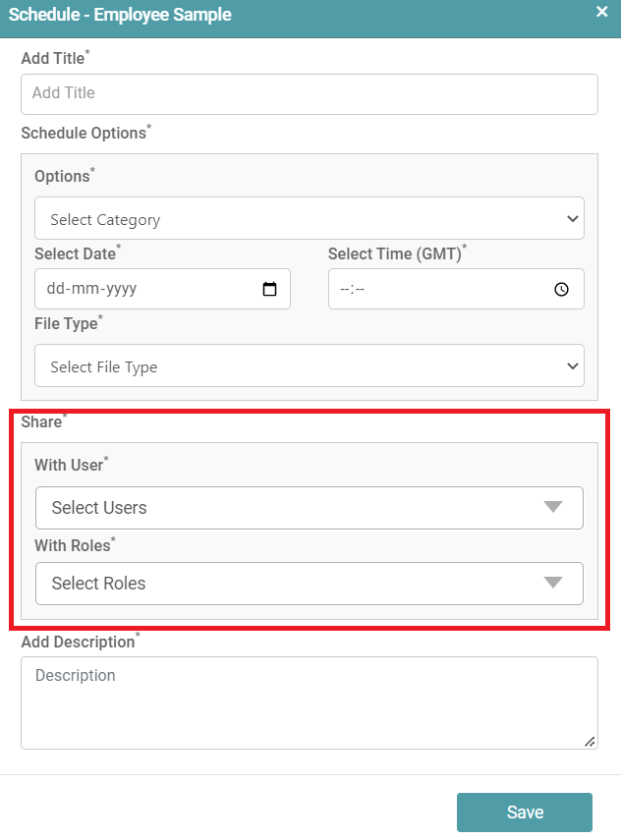Click the triangle arrow beside Select Users
Screen dimensions: 621x840
click(553, 507)
